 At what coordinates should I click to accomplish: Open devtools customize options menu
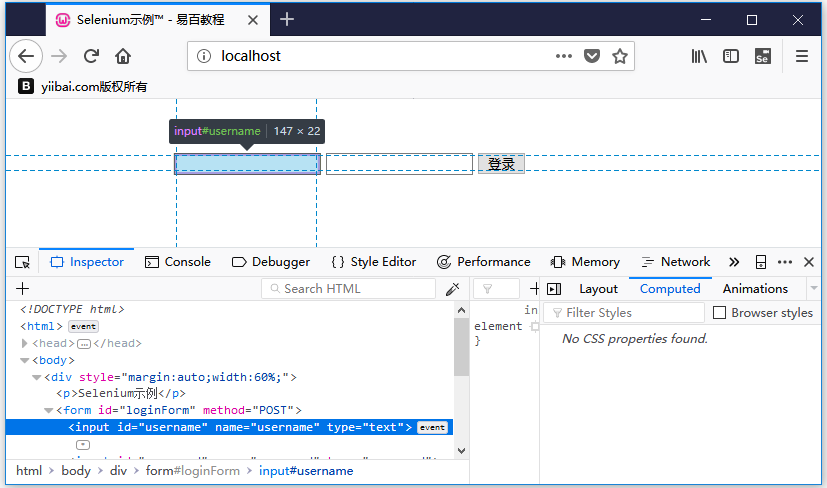pos(785,262)
